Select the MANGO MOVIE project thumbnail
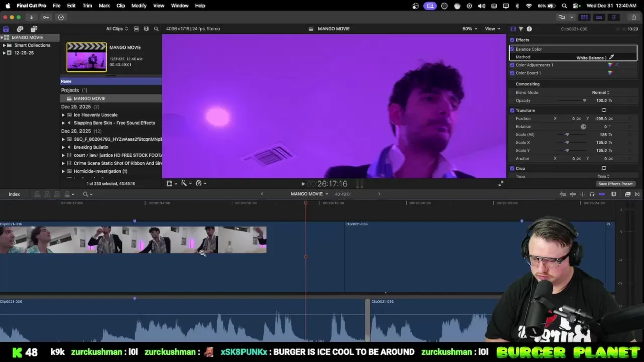This screenshot has width=644, height=362. pos(87,57)
